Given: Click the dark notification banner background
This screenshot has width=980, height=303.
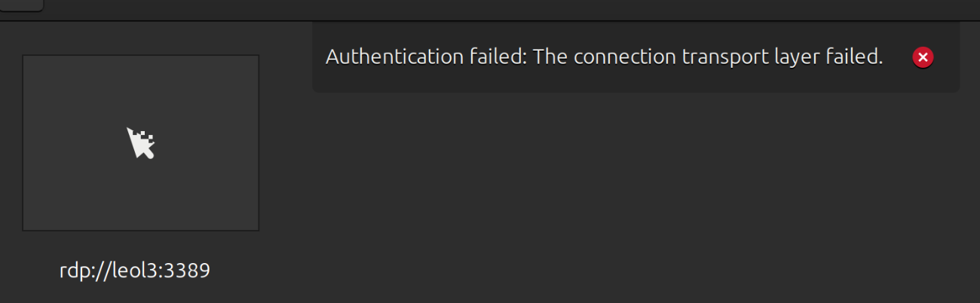Looking at the screenshot, I should point(603,81).
